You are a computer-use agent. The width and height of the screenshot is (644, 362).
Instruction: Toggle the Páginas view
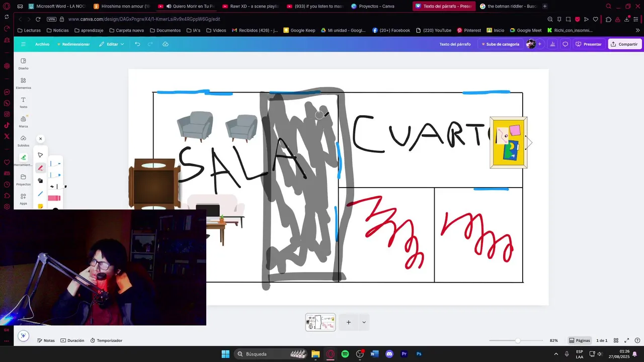(579, 340)
